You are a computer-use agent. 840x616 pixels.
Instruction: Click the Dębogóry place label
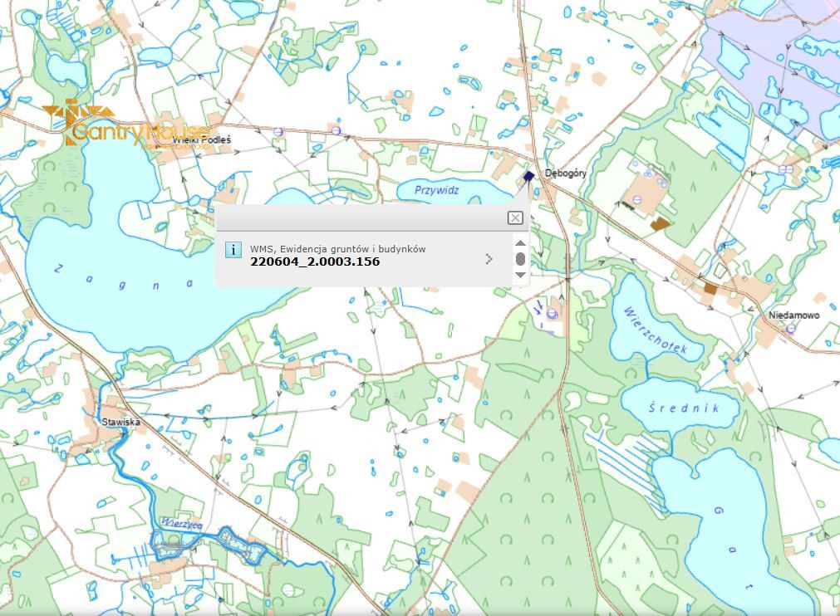point(565,174)
